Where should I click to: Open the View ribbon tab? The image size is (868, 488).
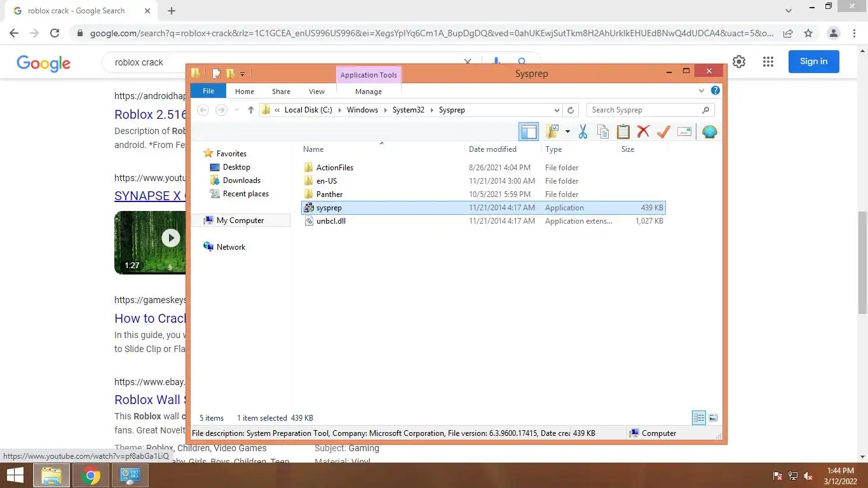tap(316, 91)
